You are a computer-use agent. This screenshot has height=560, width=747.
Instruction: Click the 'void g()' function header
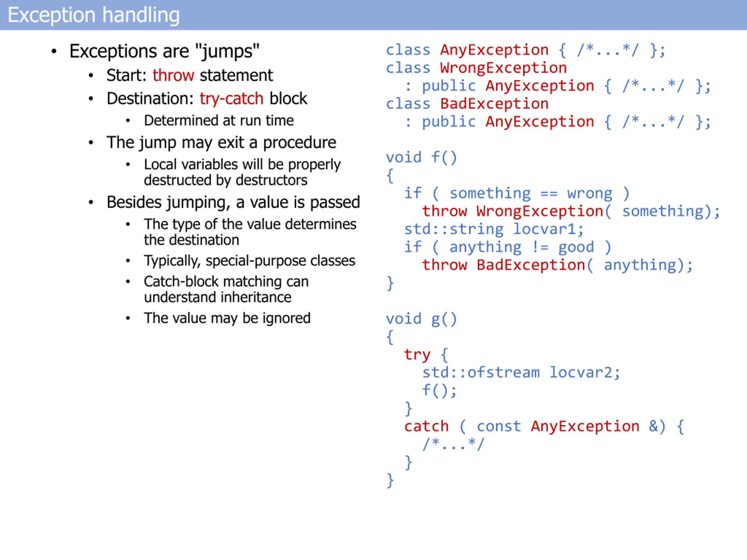pos(421,319)
